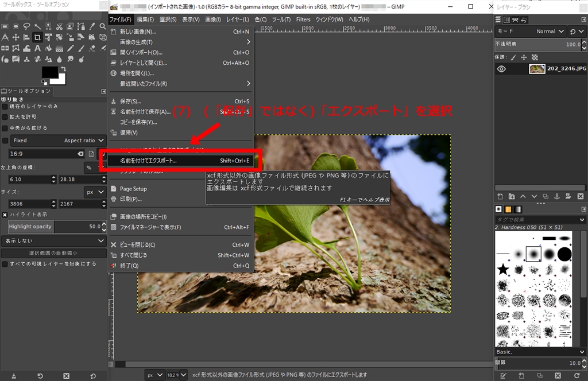Image resolution: width=588 pixels, height=381 pixels.
Task: Select the Scale tool
Action: (70, 37)
